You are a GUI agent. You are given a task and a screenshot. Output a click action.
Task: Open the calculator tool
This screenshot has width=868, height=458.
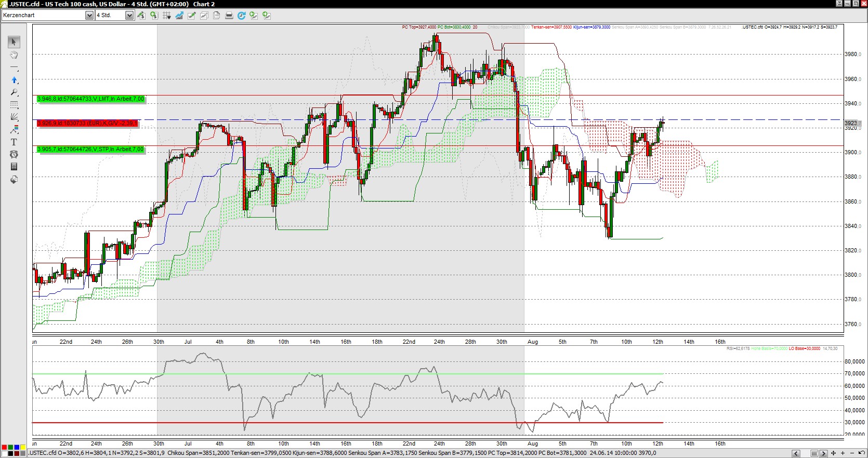click(x=14, y=167)
